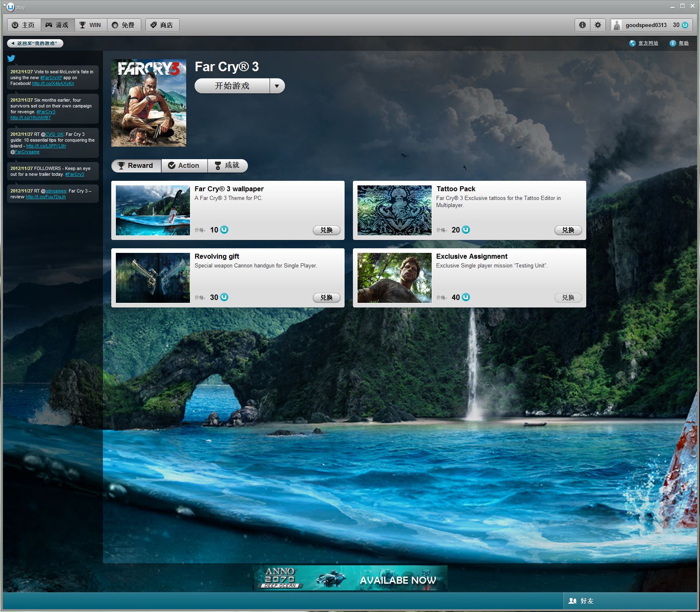Viewport: 700px width, 612px height.
Task: Click Far Cry 3 wallpaper thumbnail
Action: (x=153, y=210)
